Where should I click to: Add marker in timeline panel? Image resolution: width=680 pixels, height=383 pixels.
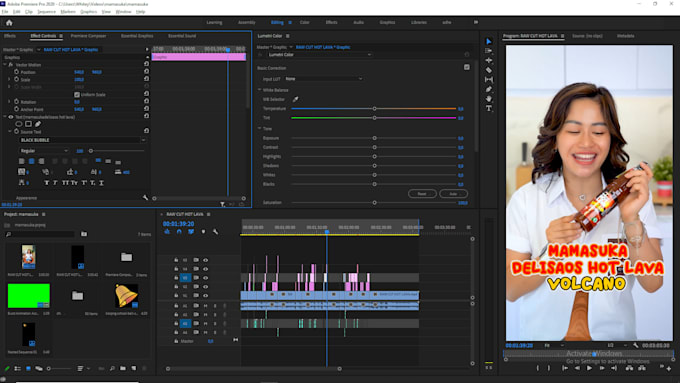tap(203, 232)
